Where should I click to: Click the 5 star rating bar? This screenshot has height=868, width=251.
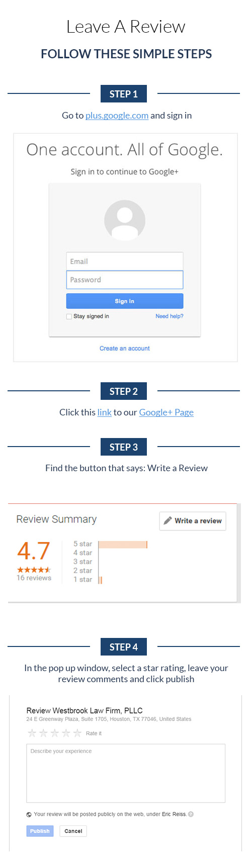(x=123, y=545)
